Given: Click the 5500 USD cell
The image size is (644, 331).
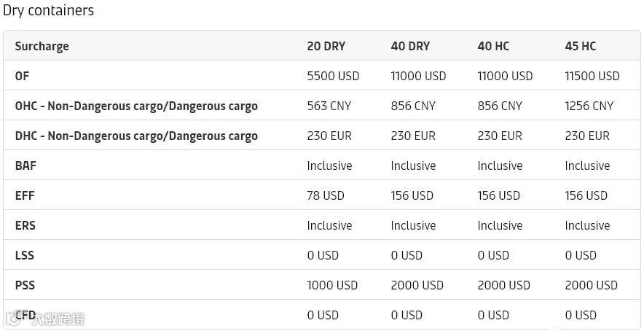Looking at the screenshot, I should [333, 76].
